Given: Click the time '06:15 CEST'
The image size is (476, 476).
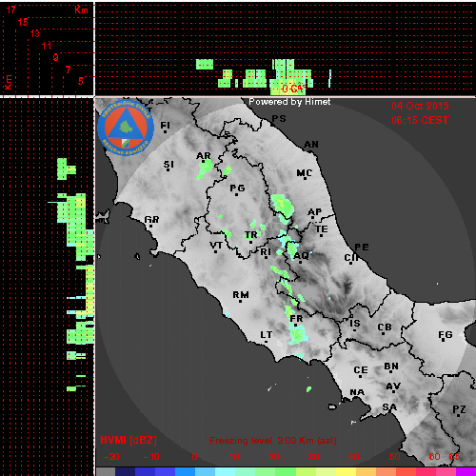Looking at the screenshot, I should [420, 120].
